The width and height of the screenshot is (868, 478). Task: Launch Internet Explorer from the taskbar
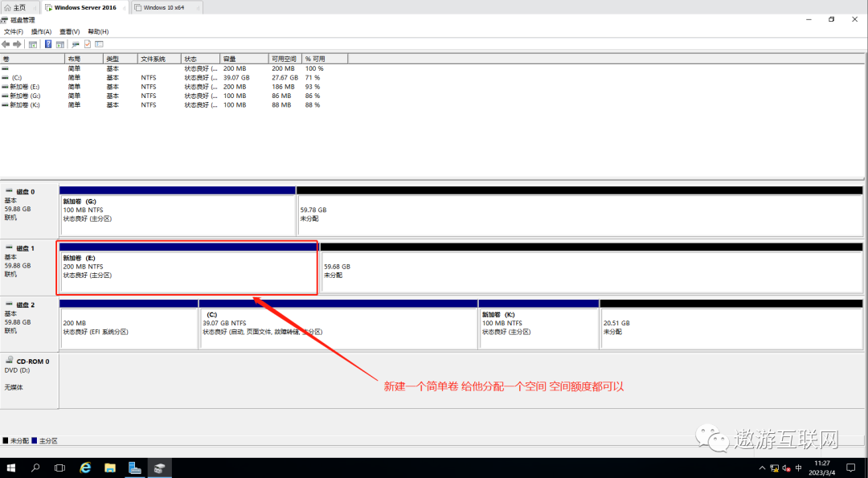click(85, 468)
